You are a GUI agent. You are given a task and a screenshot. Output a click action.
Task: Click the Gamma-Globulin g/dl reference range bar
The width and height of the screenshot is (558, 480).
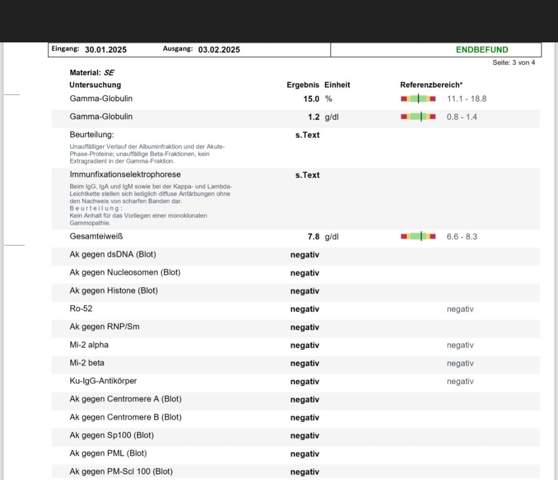418,117
